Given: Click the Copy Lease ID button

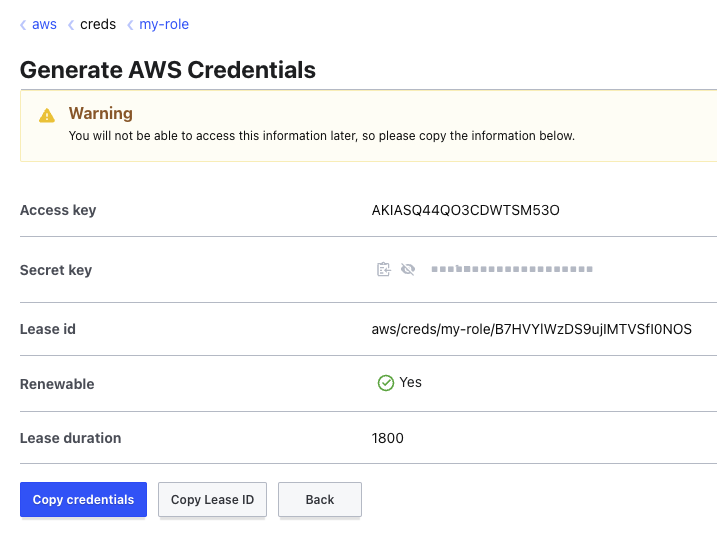Looking at the screenshot, I should [212, 500].
